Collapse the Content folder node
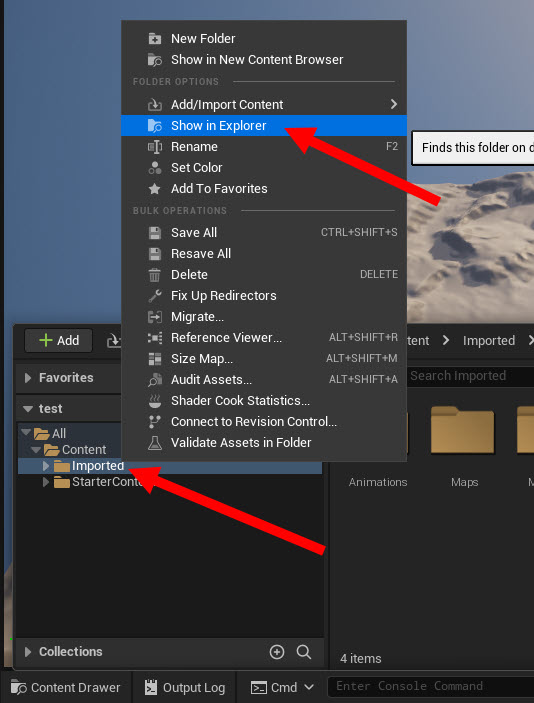Screen dimensions: 534x703 tap(36, 449)
